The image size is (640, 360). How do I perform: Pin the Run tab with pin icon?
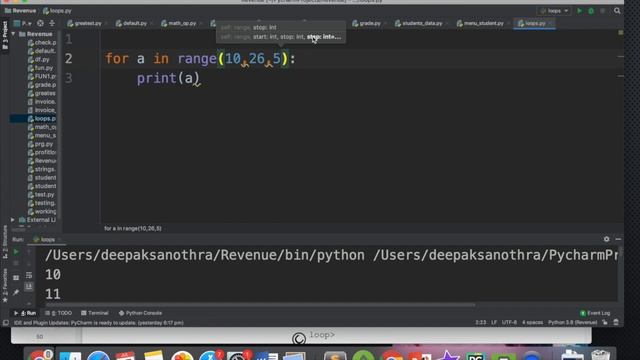[x=16, y=292]
